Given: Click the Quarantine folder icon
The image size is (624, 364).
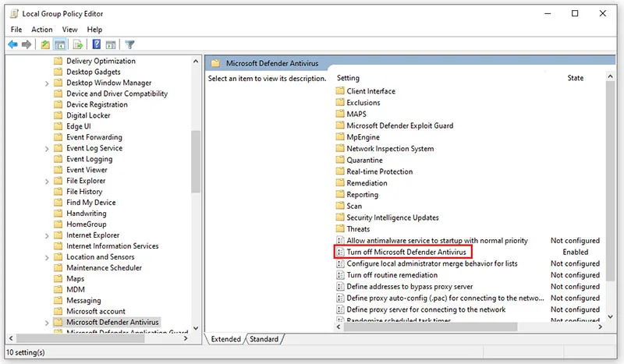Looking at the screenshot, I should 340,160.
